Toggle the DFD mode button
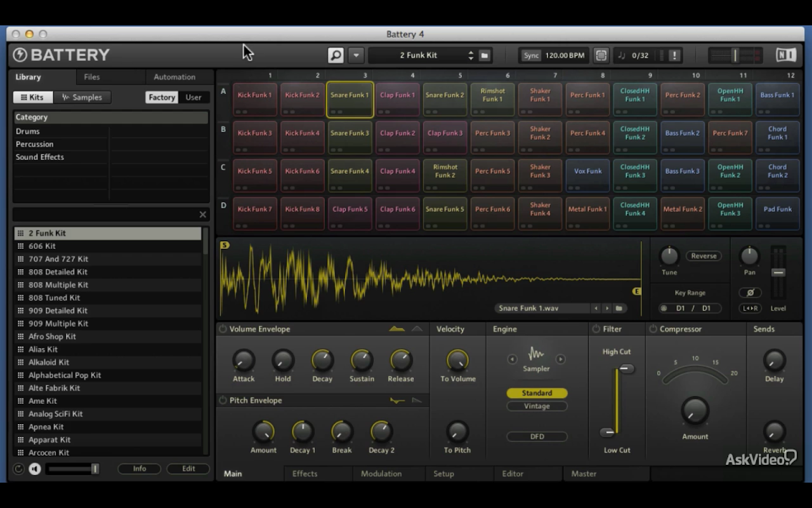 (537, 437)
